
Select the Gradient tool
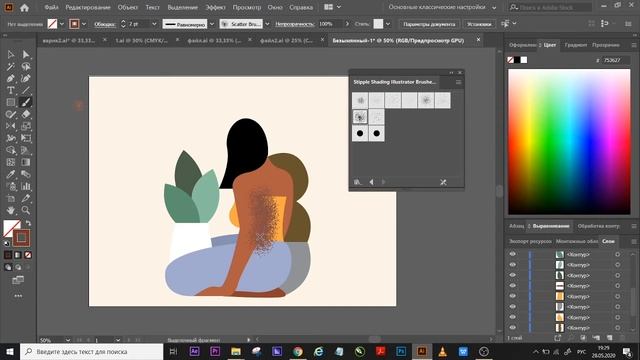[26, 162]
